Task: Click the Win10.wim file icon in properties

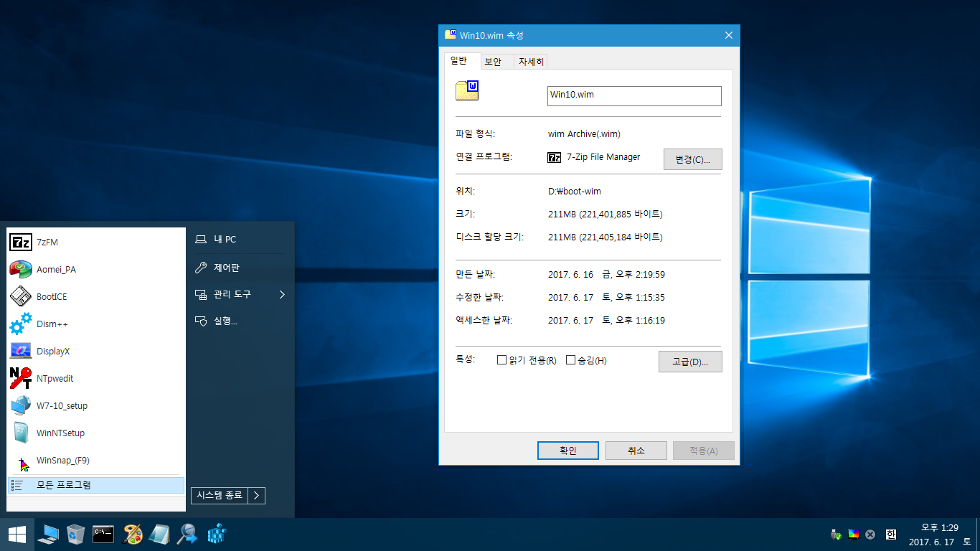Action: tap(466, 90)
